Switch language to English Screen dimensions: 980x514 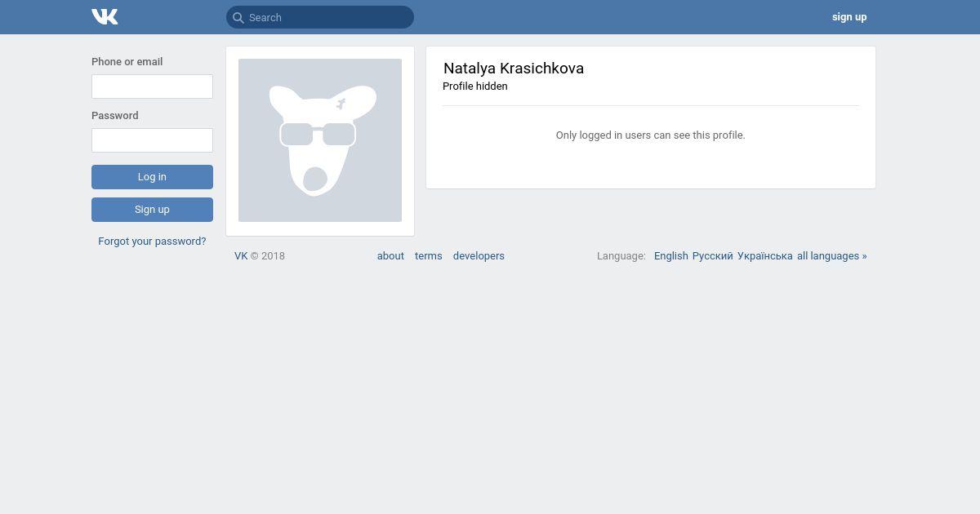click(x=671, y=256)
